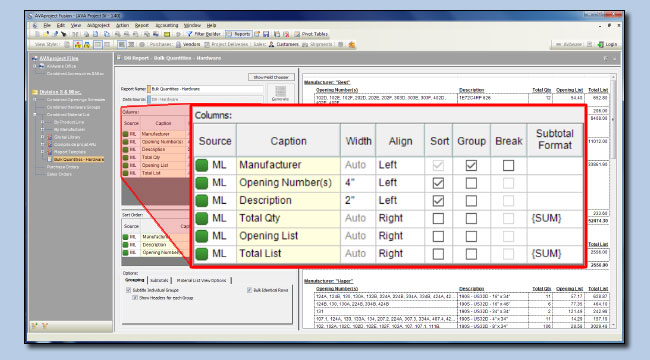Viewport: 650px width, 360px height.
Task: Select Sales Orders in the tree
Action: [59, 174]
